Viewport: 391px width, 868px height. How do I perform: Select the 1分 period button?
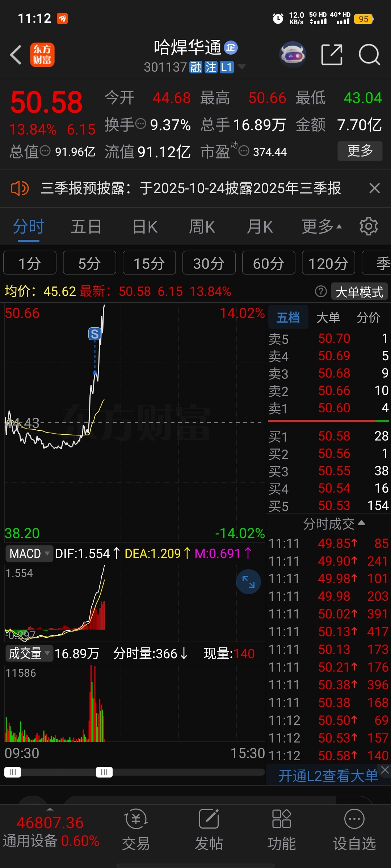[x=30, y=263]
